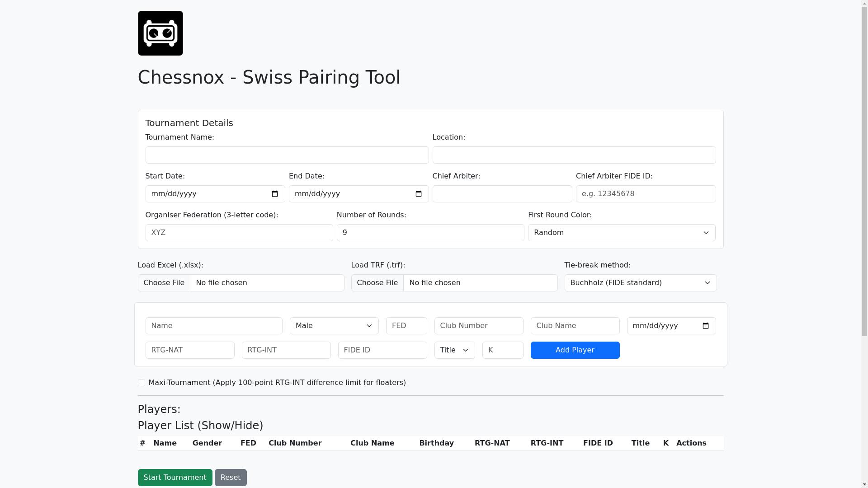Click the RTG-INT column header
Image resolution: width=868 pixels, height=488 pixels.
click(x=547, y=443)
